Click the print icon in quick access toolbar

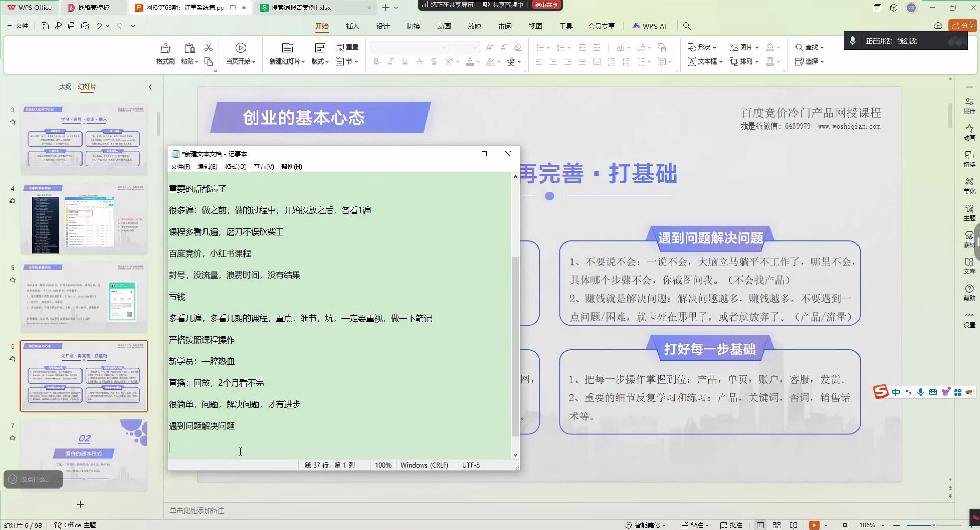(72, 26)
